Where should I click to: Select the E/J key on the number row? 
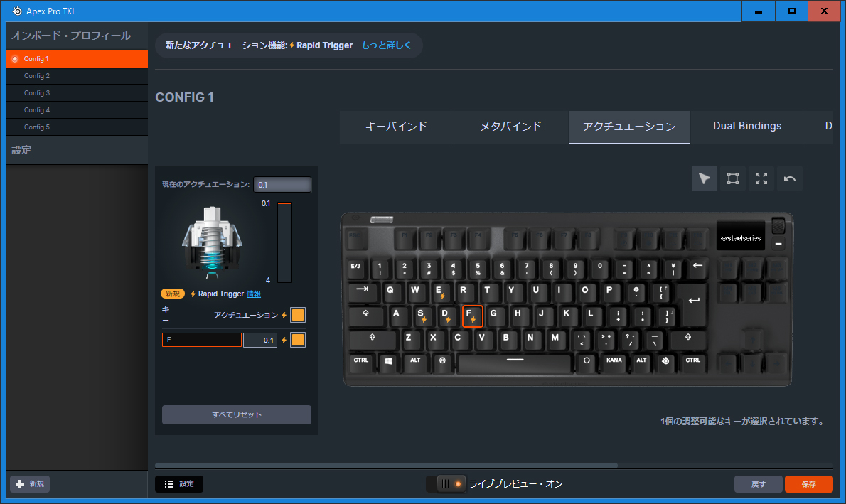[x=356, y=267]
